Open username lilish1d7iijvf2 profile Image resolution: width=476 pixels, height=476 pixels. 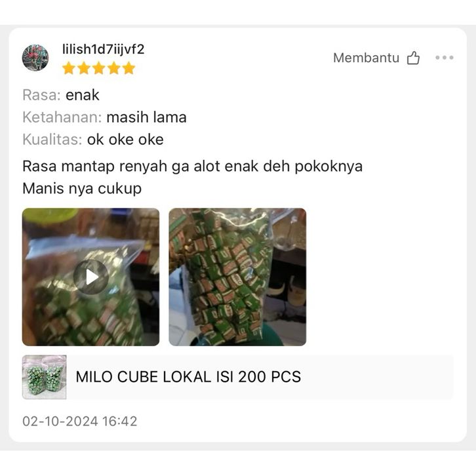coord(103,49)
